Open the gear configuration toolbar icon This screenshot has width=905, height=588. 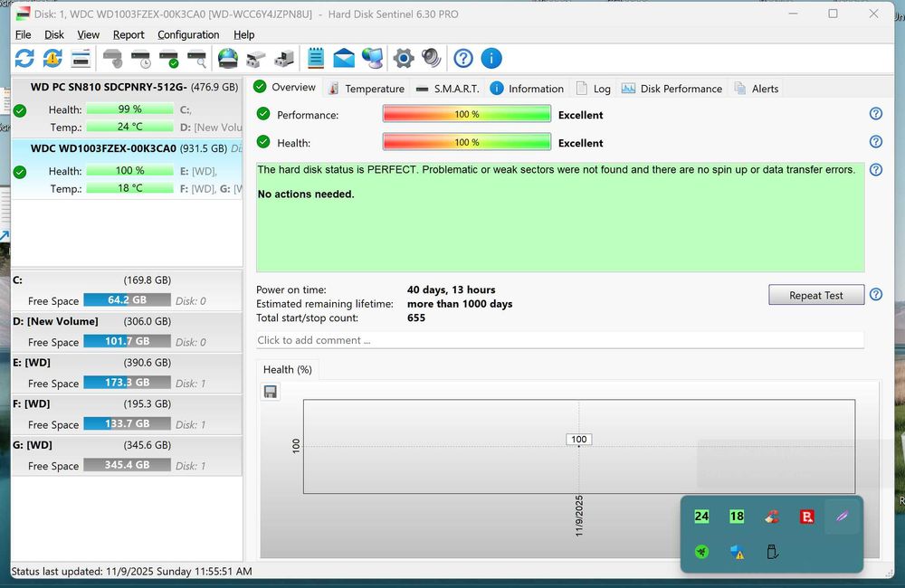pyautogui.click(x=404, y=58)
